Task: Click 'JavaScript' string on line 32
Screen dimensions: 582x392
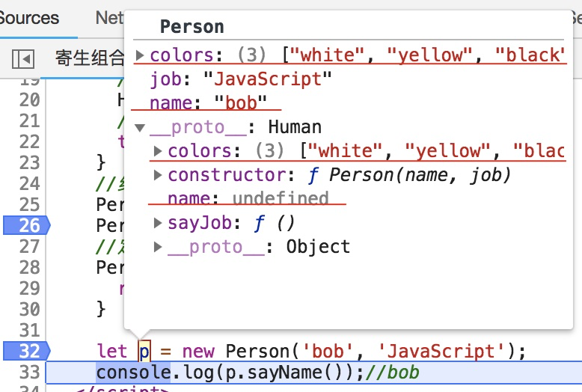Action: pos(441,351)
